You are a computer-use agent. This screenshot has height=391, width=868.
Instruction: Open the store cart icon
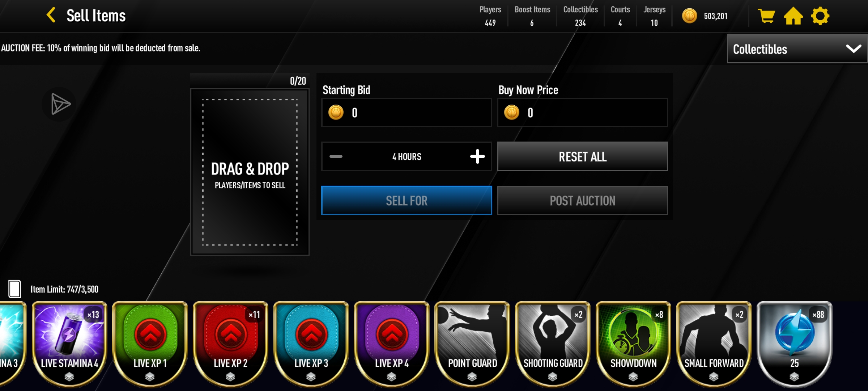click(766, 16)
